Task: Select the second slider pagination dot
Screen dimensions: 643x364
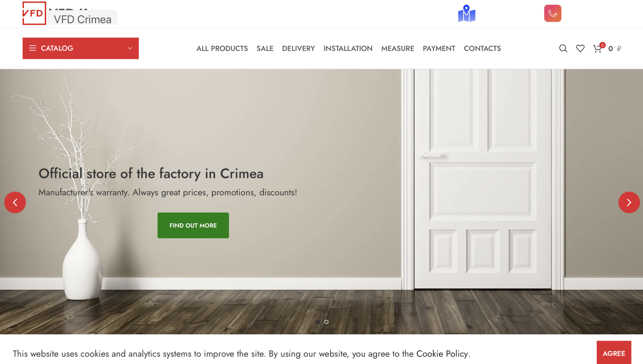Action: (326, 322)
